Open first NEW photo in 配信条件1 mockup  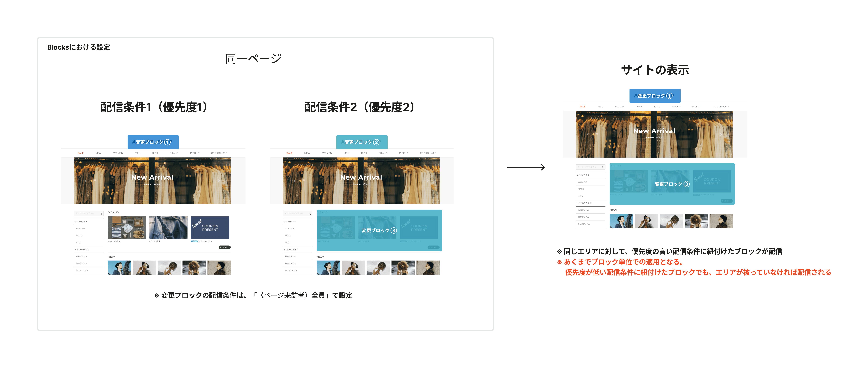coord(119,268)
